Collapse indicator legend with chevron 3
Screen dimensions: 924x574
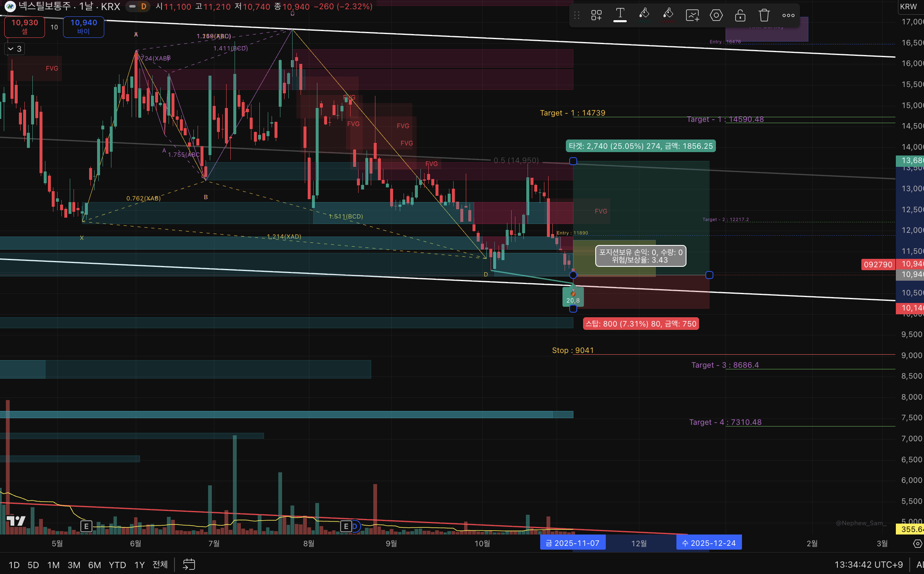(15, 49)
